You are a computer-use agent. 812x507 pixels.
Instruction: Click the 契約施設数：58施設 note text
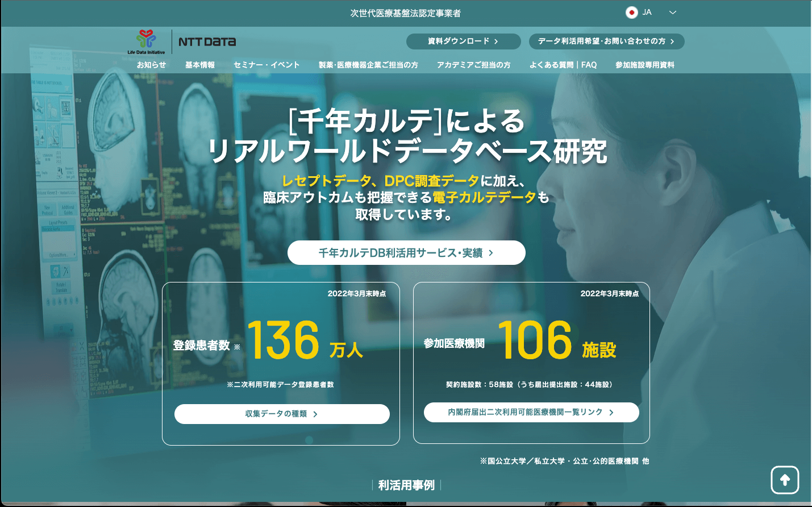[x=531, y=385]
